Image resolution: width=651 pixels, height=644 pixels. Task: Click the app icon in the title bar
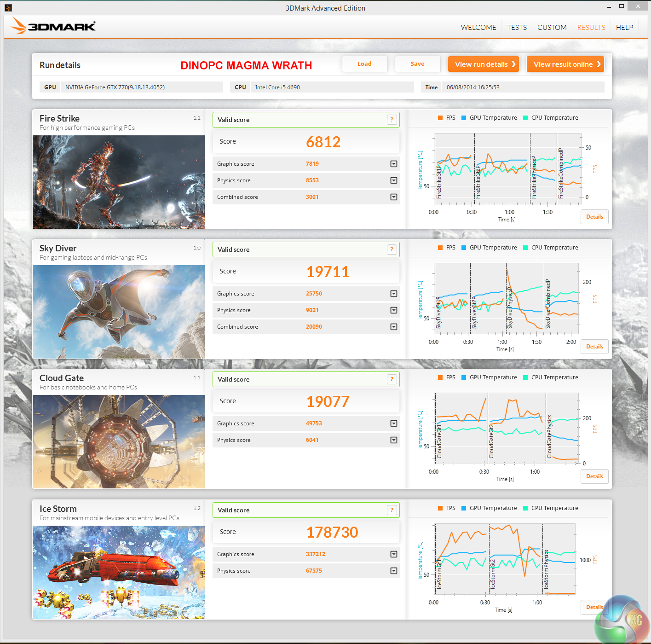[x=8, y=7]
